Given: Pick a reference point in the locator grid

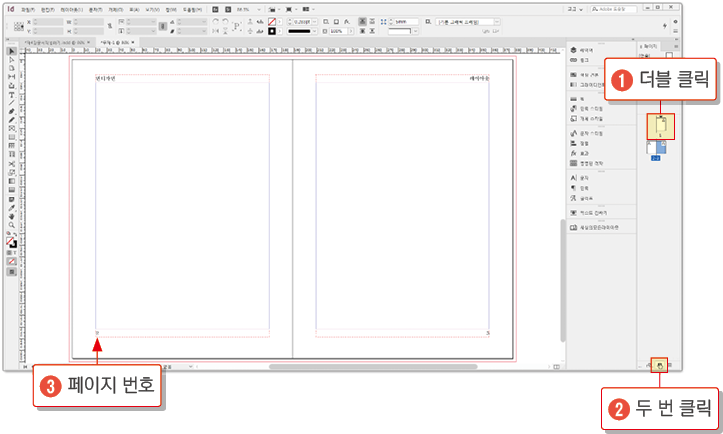Looking at the screenshot, I should coord(19,27).
